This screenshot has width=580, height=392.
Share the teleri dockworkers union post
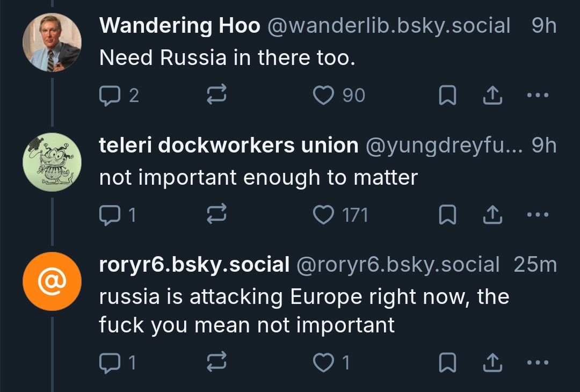point(491,215)
